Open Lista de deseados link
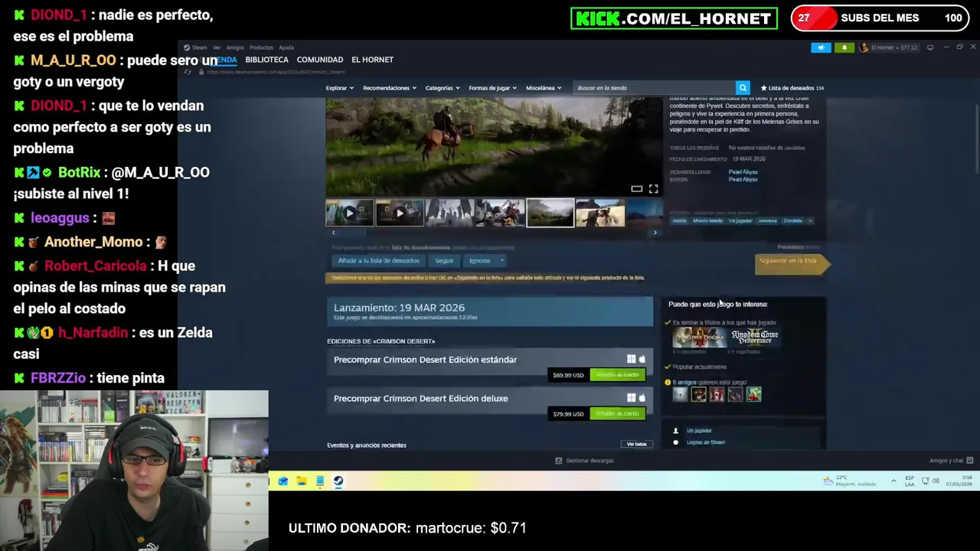The image size is (980, 551). pyautogui.click(x=792, y=88)
